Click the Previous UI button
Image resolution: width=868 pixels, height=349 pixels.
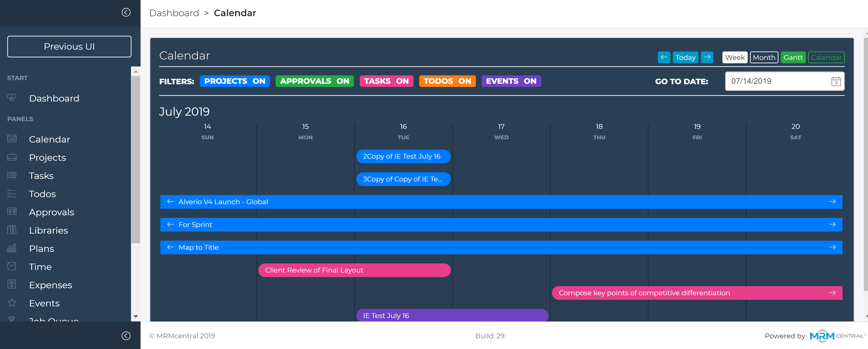[x=69, y=46]
